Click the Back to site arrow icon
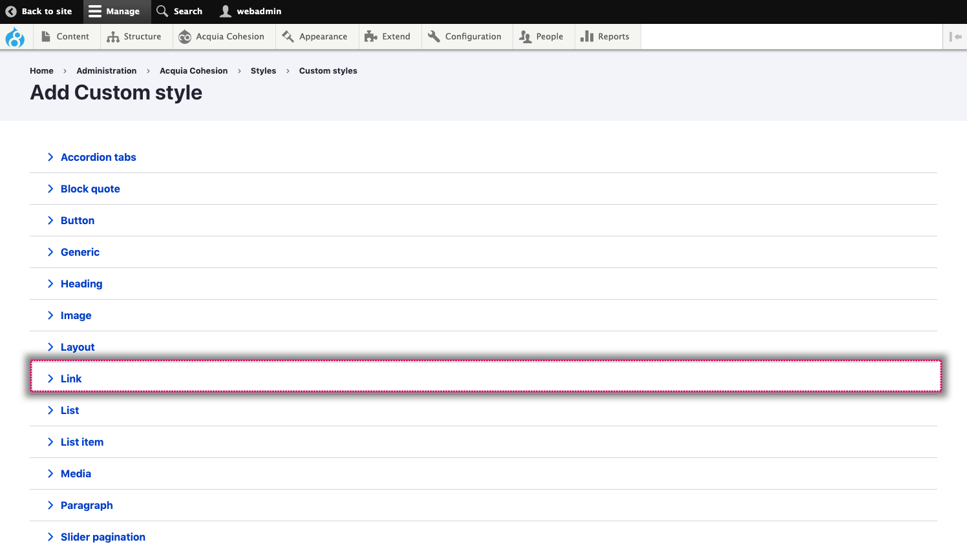 (11, 12)
